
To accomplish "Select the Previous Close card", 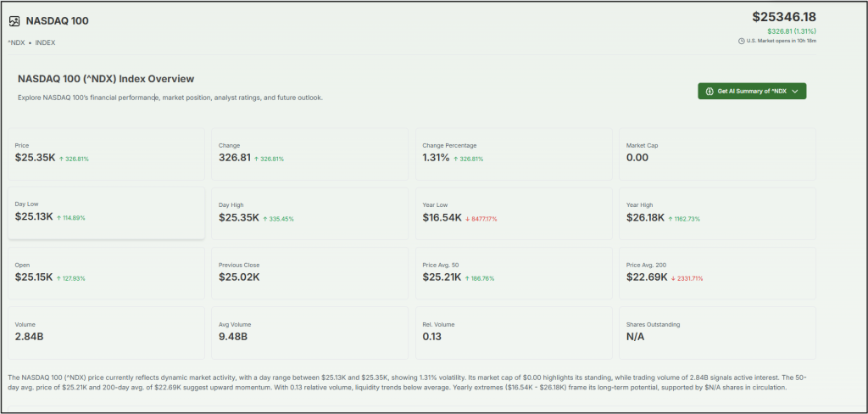I will pyautogui.click(x=309, y=272).
